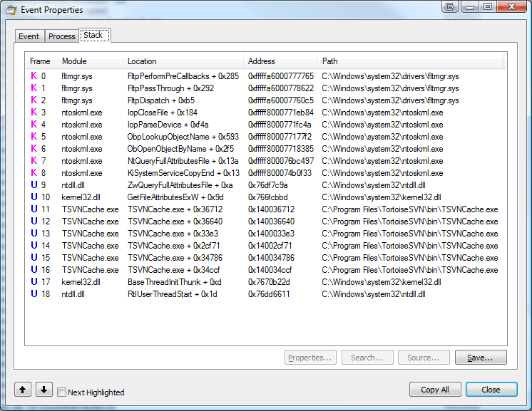The width and height of the screenshot is (532, 411).
Task: Select 'IopCloseFile + 0x184' location cell
Action: (163, 113)
